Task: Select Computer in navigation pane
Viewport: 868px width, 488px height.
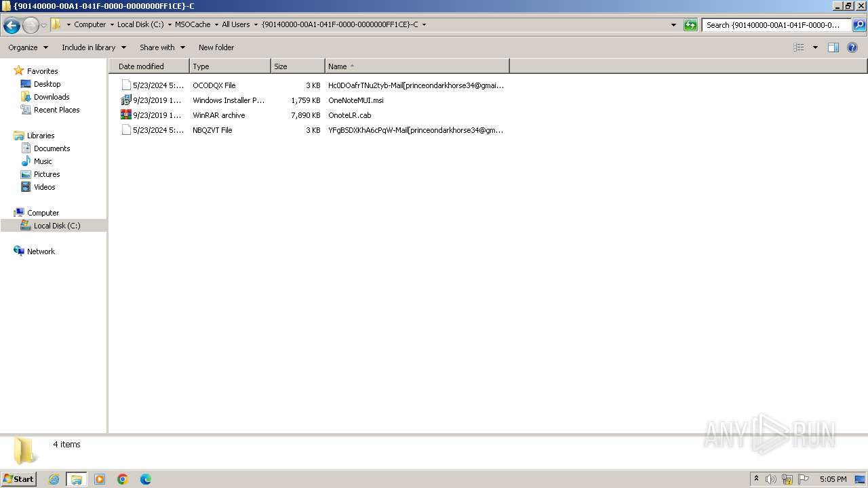Action: pyautogui.click(x=43, y=213)
